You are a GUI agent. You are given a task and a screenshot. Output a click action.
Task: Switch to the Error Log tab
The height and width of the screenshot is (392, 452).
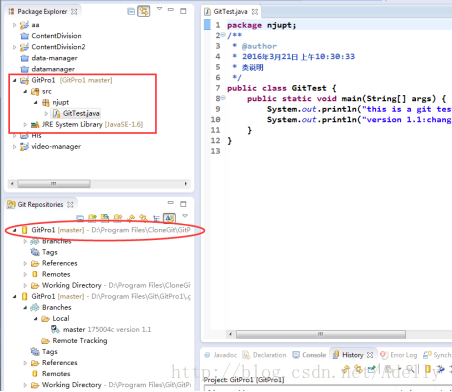(399, 355)
